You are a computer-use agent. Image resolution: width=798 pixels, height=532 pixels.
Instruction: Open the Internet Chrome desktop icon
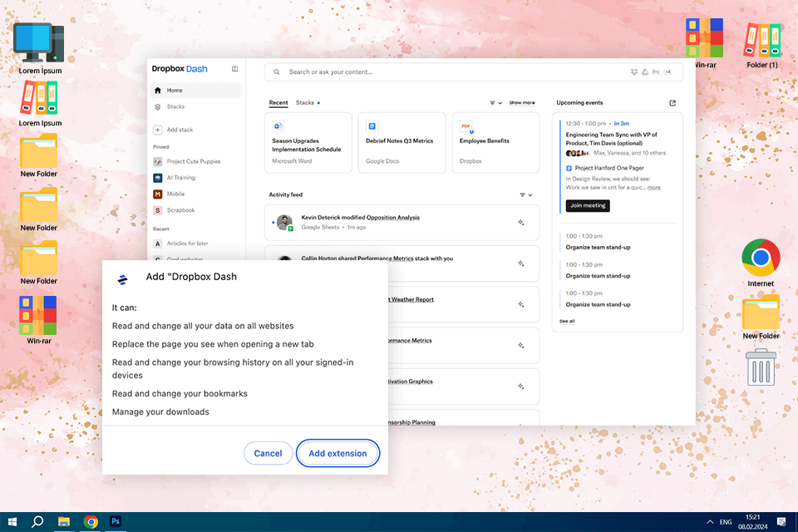pos(761,263)
